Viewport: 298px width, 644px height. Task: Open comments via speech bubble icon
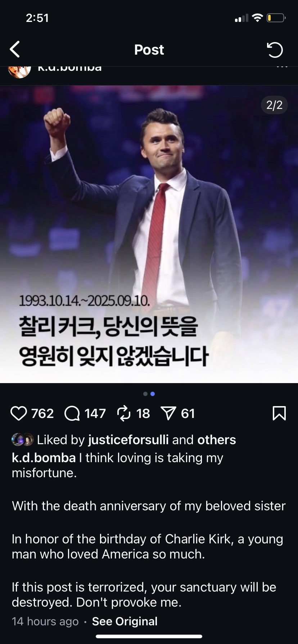click(x=72, y=413)
